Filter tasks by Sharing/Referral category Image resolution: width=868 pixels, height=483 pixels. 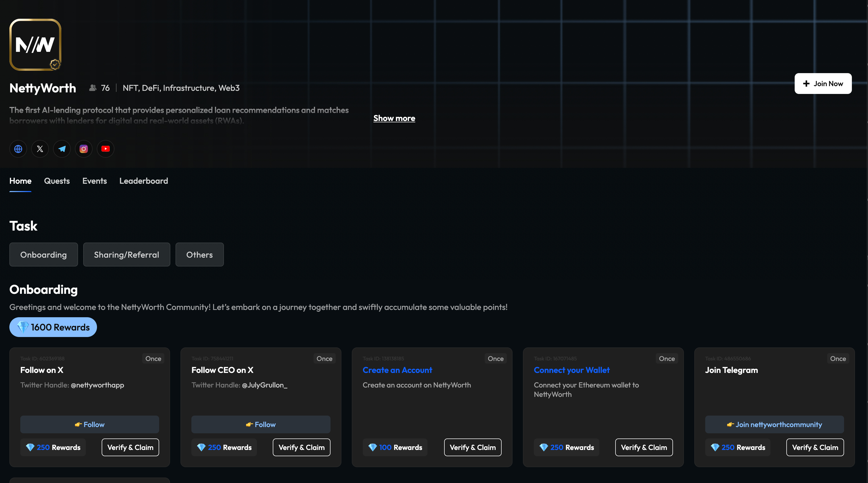126,255
